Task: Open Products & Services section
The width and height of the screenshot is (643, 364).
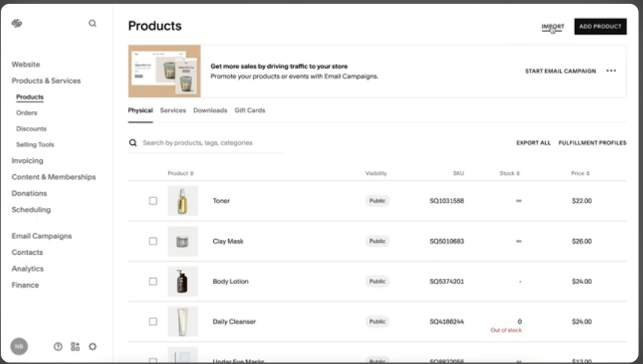Action: pyautogui.click(x=46, y=81)
